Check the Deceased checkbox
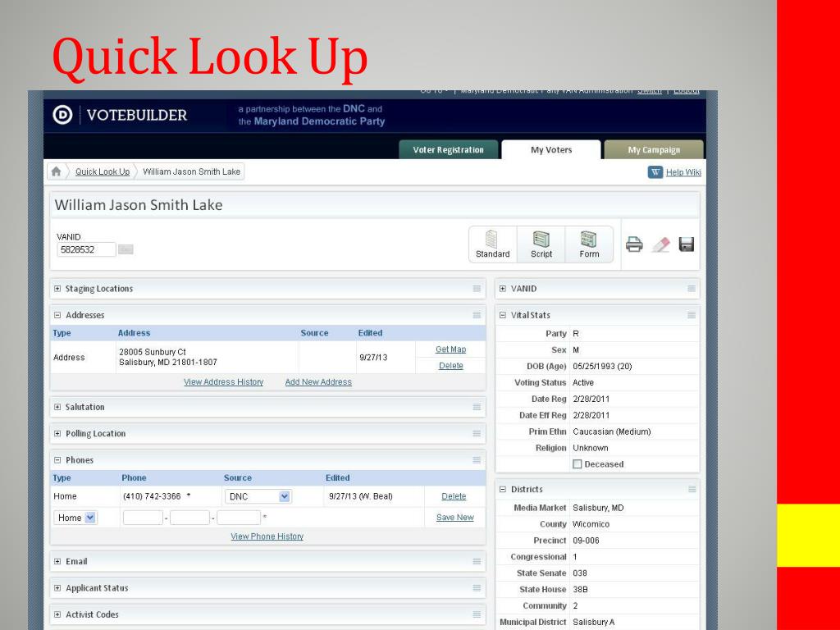Screen dimensions: 840x630 (x=577, y=464)
